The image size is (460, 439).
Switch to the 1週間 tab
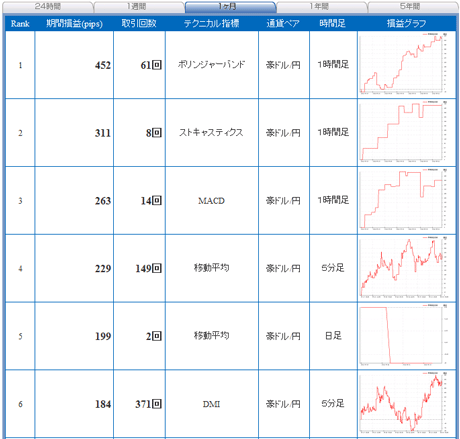139,7
